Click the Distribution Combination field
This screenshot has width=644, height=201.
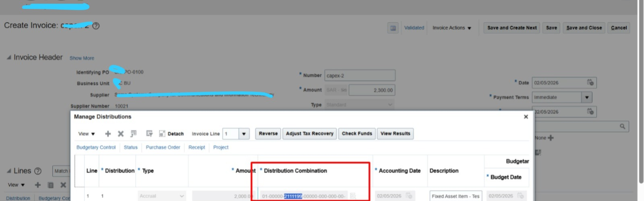304,196
